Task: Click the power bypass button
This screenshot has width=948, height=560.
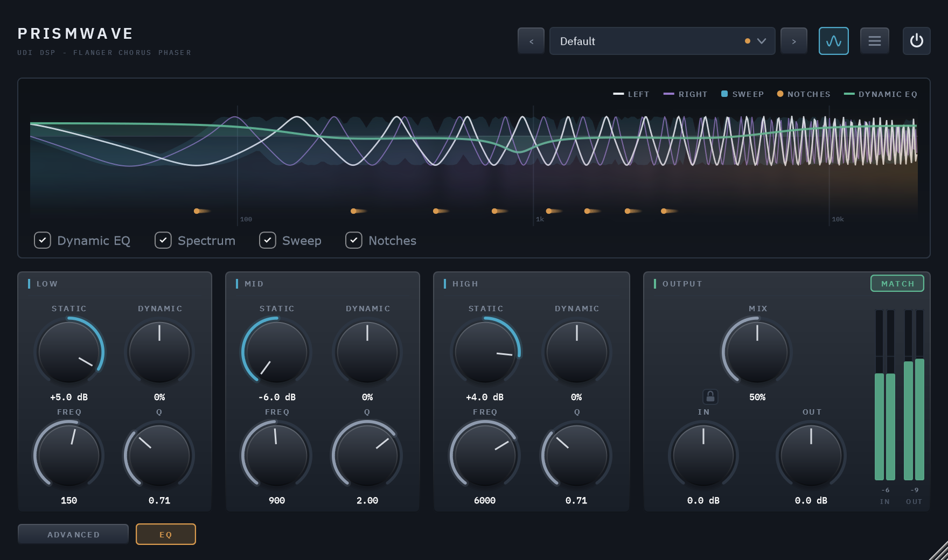Action: [916, 41]
